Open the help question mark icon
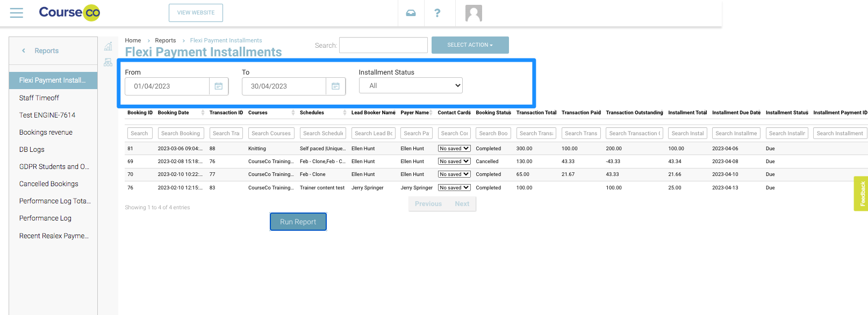868x315 pixels. pos(437,13)
